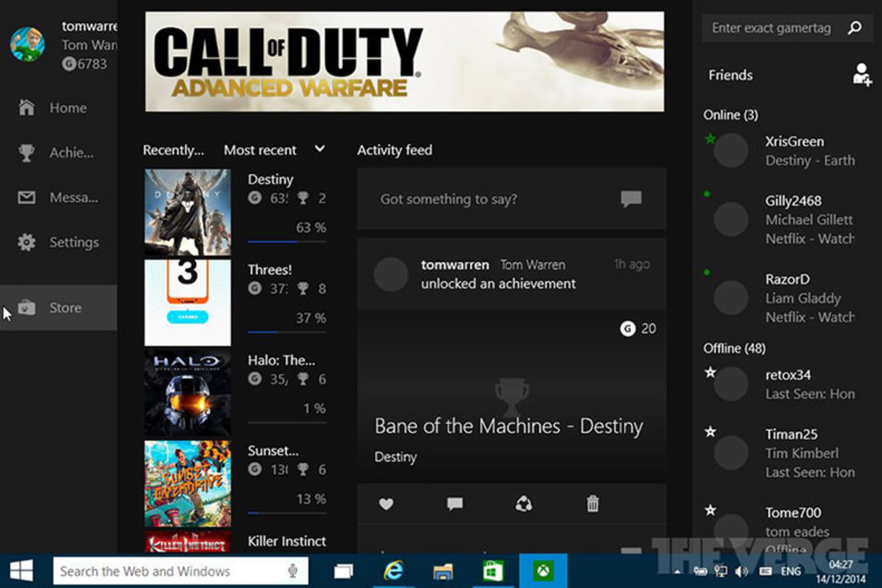Open the Call of Duty Advanced Warfare banner
The width and height of the screenshot is (882, 588).
404,62
